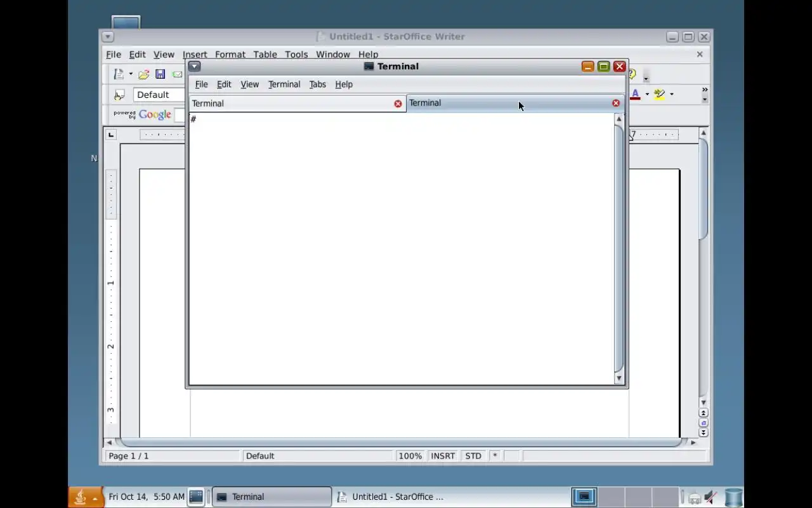Open the Format menu in StarOffice Writer

click(x=230, y=55)
